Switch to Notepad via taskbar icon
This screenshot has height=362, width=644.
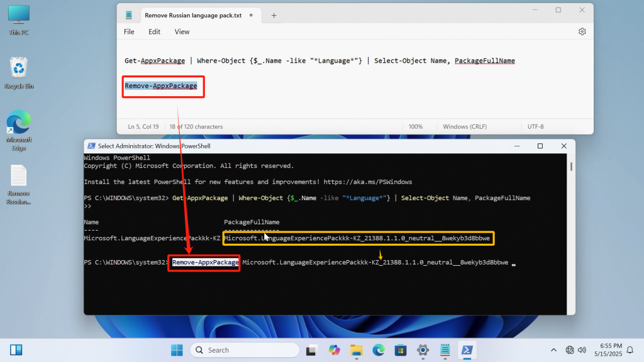tap(445, 350)
